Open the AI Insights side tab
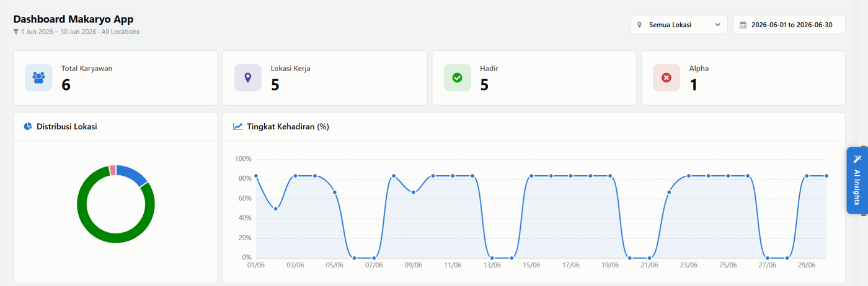The width and height of the screenshot is (868, 286). point(857,181)
